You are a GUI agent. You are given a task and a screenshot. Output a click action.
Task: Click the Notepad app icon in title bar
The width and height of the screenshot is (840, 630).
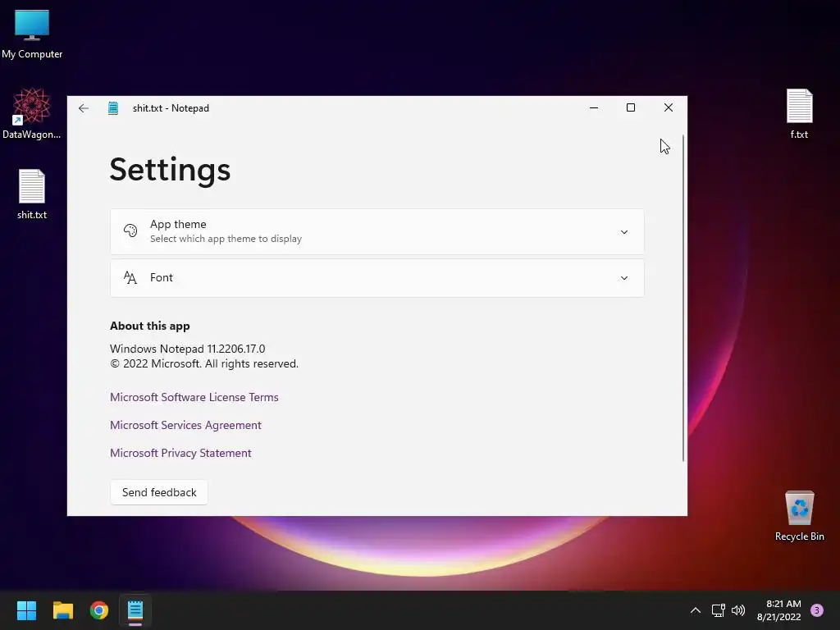click(113, 108)
